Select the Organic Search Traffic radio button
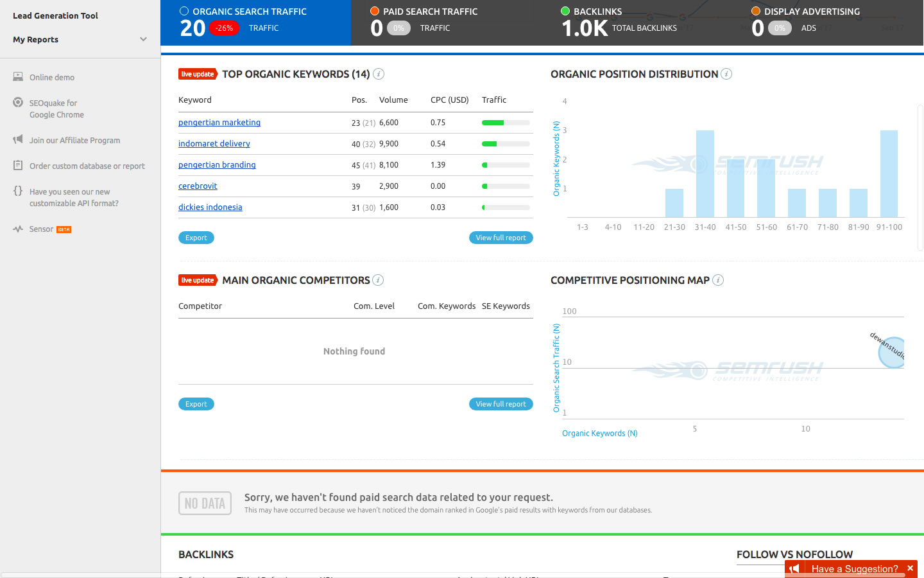 pyautogui.click(x=184, y=11)
